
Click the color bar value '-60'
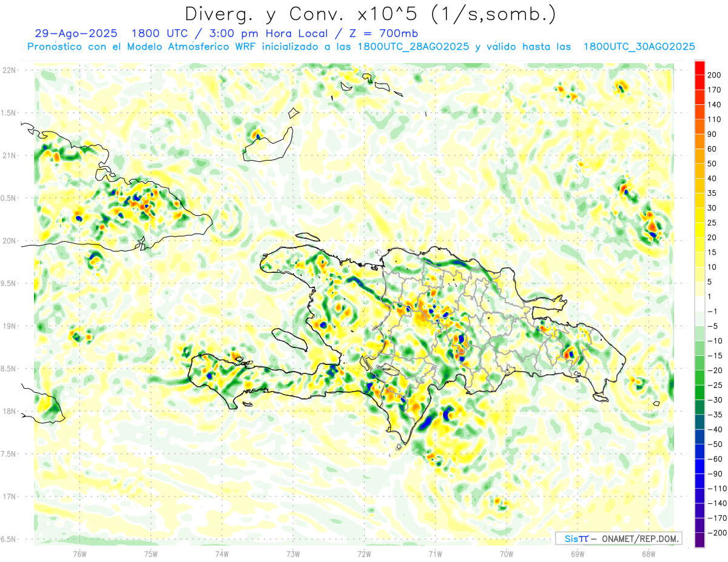[x=715, y=459]
